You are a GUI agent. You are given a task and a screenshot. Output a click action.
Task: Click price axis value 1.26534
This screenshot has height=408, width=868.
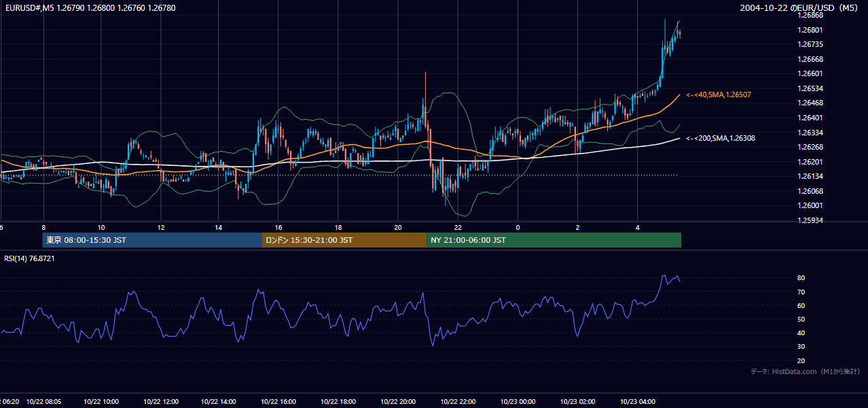tap(809, 88)
